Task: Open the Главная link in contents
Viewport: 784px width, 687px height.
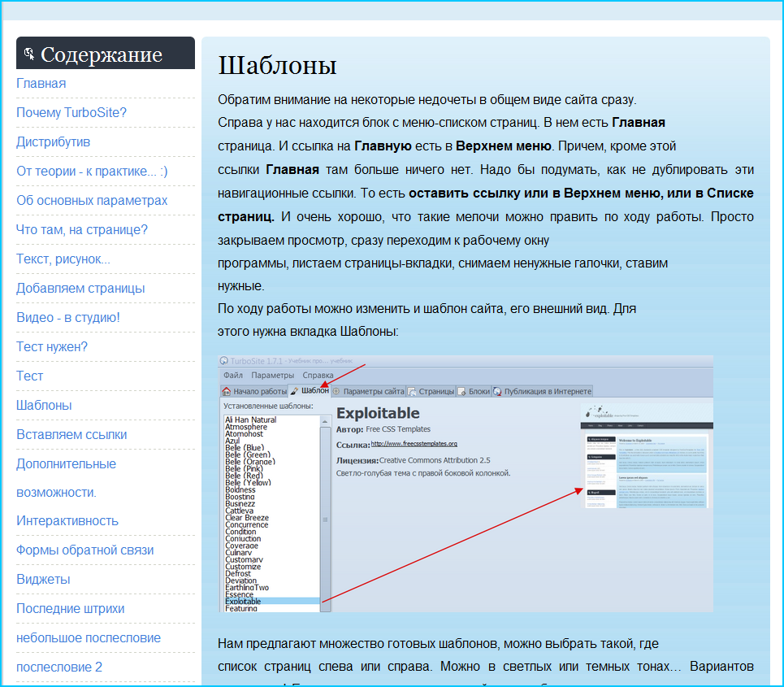Action: pyautogui.click(x=41, y=84)
